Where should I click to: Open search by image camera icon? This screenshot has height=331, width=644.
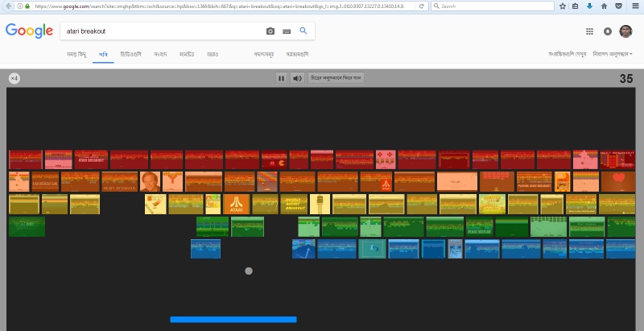270,31
